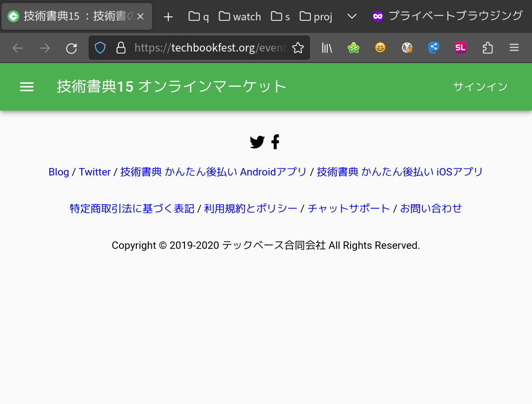
Task: Reload the page with refresh button
Action: tap(71, 48)
